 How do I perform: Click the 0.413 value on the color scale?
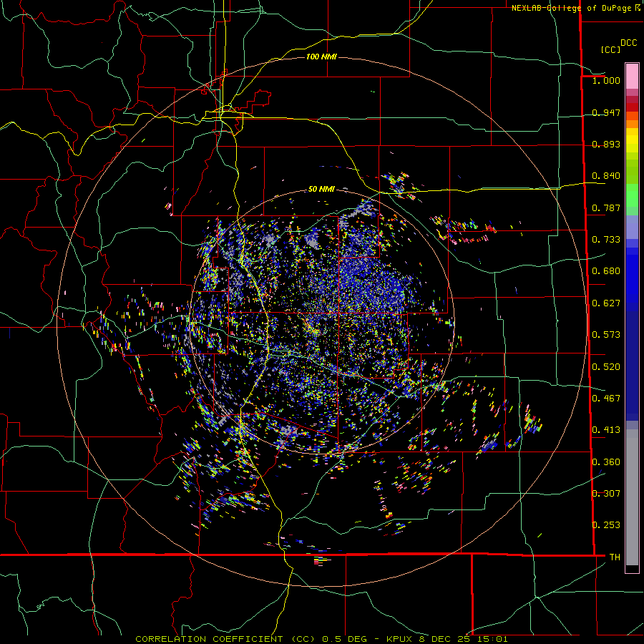606,430
